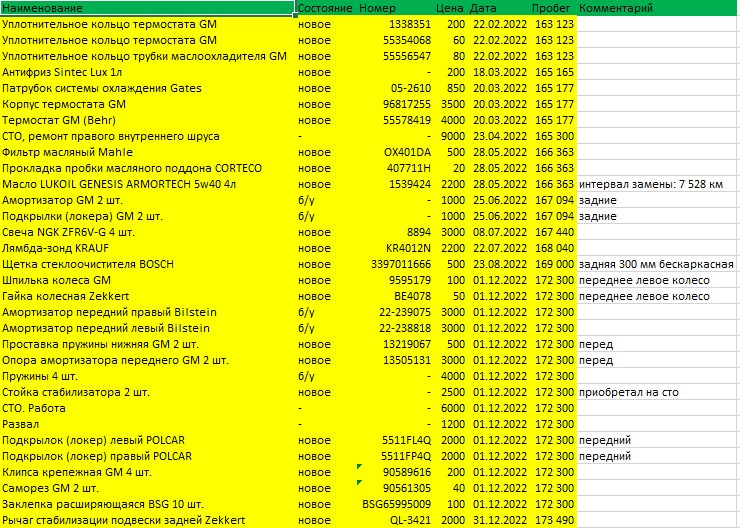This screenshot has height=528, width=740.
Task: Select comment 'интервал замены: 7 528 км'
Action: click(658, 184)
